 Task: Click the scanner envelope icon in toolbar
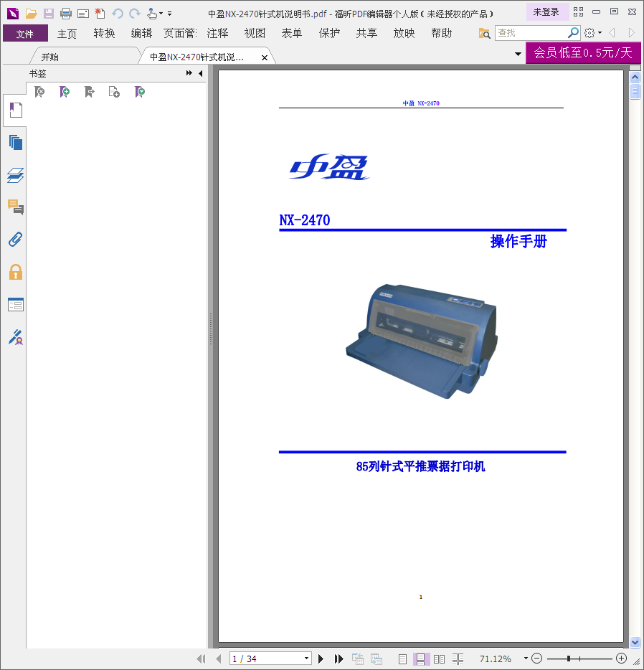coord(83,14)
